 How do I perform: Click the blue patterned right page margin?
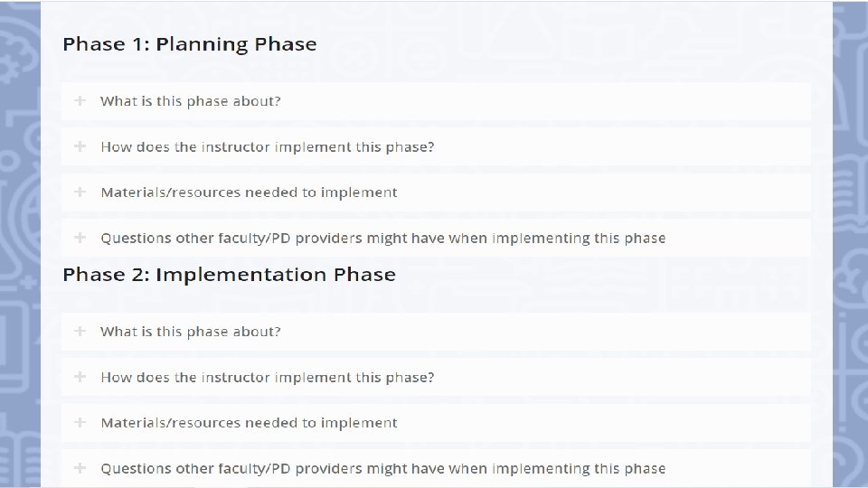pos(849,244)
